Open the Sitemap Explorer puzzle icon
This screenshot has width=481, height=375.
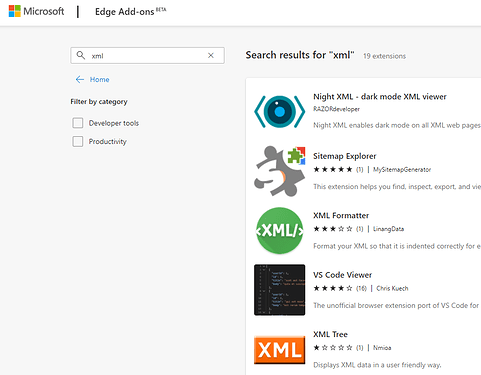click(279, 171)
